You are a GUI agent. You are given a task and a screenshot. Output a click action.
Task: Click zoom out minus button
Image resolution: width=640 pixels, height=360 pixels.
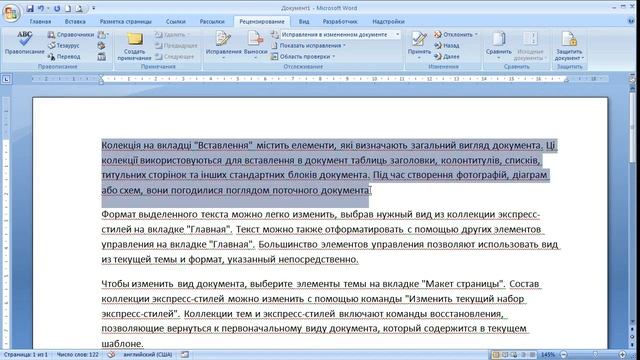point(564,355)
